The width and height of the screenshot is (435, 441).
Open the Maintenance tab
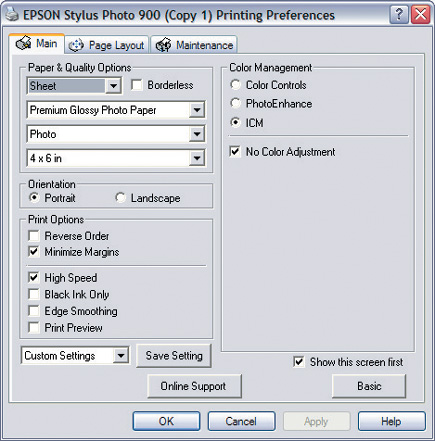point(194,45)
